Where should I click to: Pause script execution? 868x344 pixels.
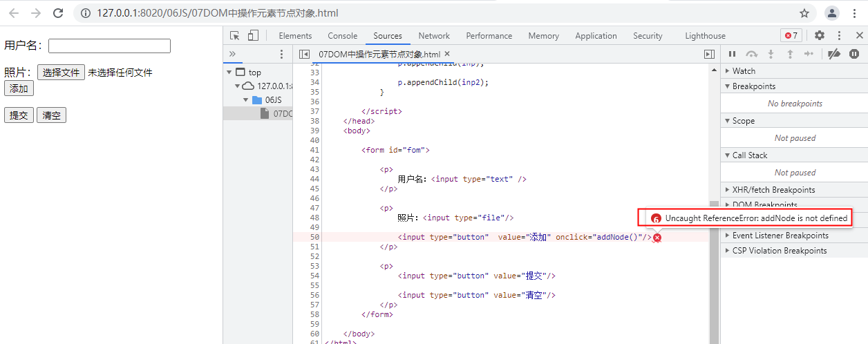(x=733, y=54)
